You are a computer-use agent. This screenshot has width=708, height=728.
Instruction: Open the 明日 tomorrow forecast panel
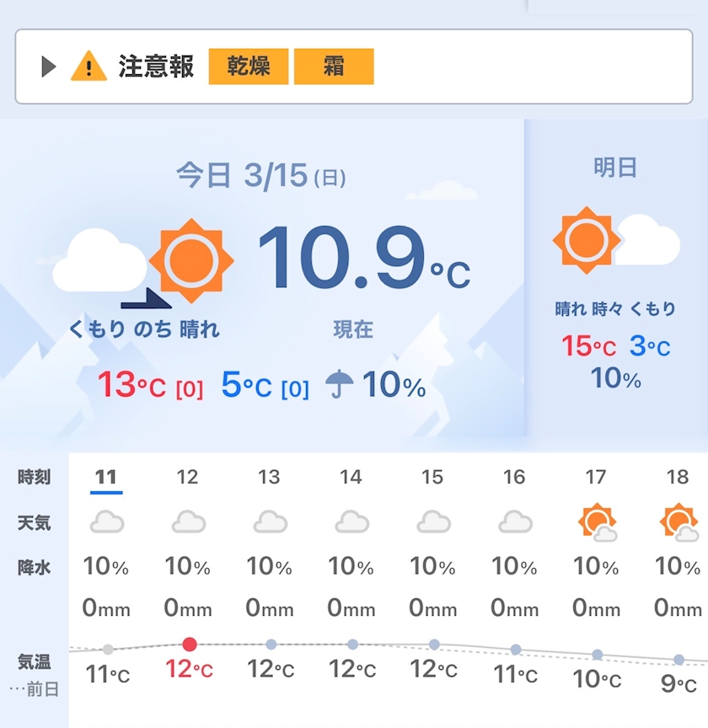pos(615,168)
